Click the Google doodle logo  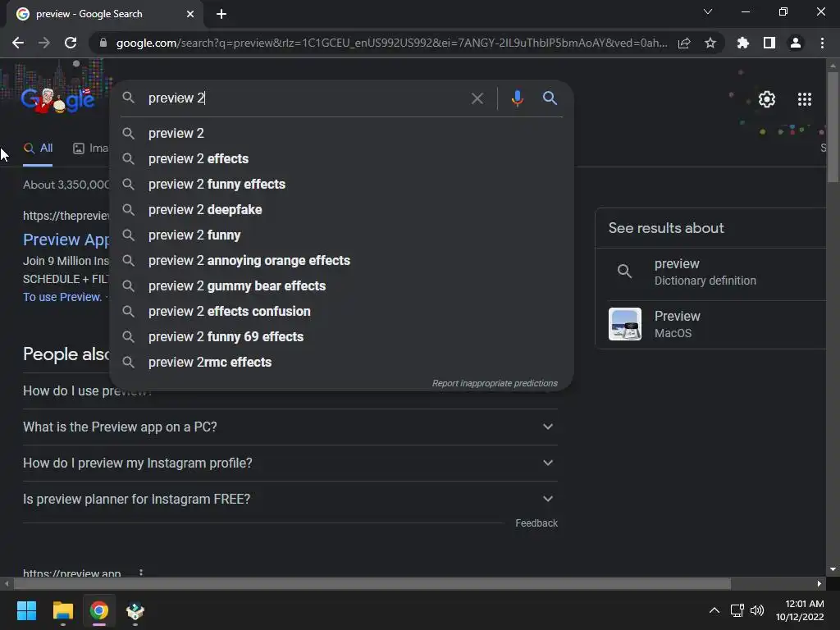pos(58,99)
